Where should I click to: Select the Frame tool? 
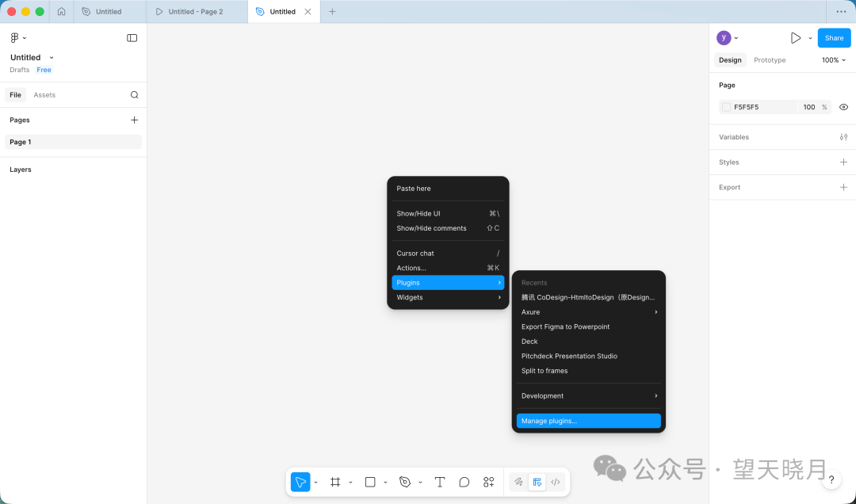click(334, 481)
